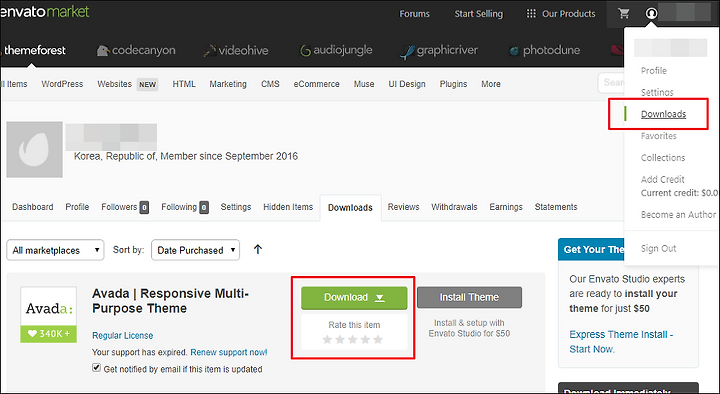Screen dimensions: 720x394
Task: Open the Our Products grid icon
Action: [531, 14]
